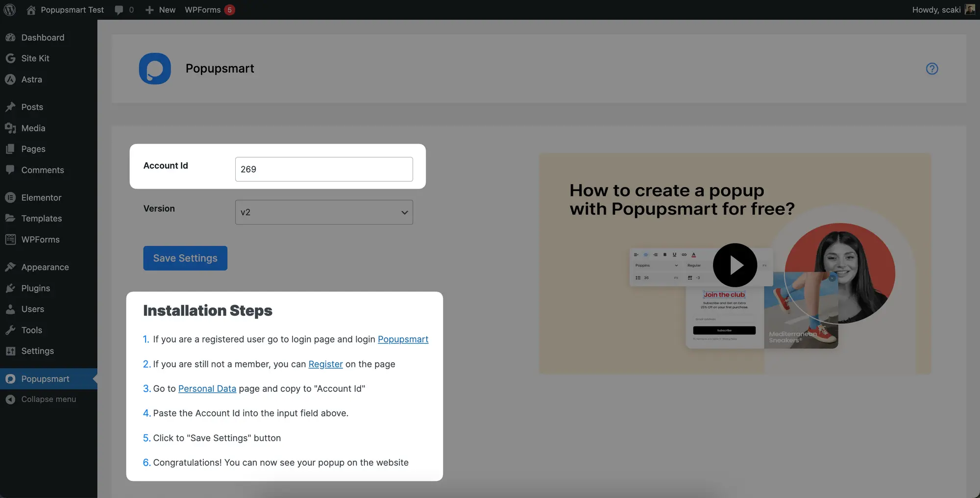
Task: Click the Appearance brush icon
Action: click(10, 267)
